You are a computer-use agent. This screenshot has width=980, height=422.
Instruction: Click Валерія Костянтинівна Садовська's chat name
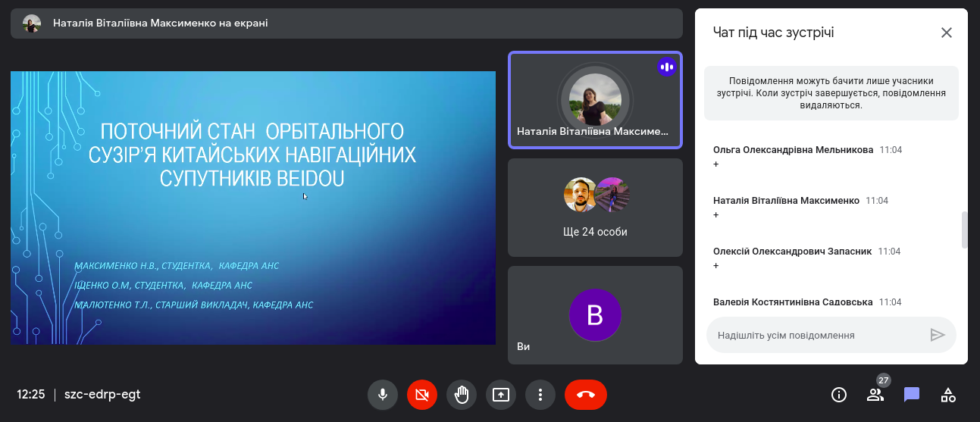coord(793,302)
